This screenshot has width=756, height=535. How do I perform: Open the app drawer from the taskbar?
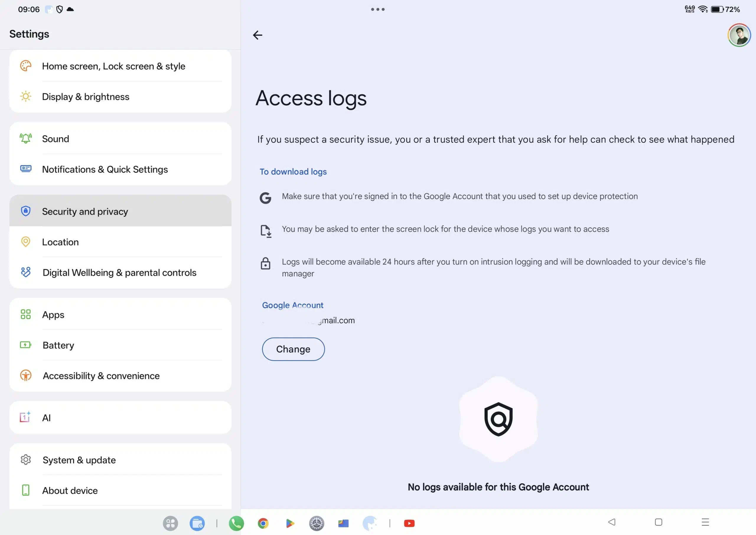[x=170, y=523]
